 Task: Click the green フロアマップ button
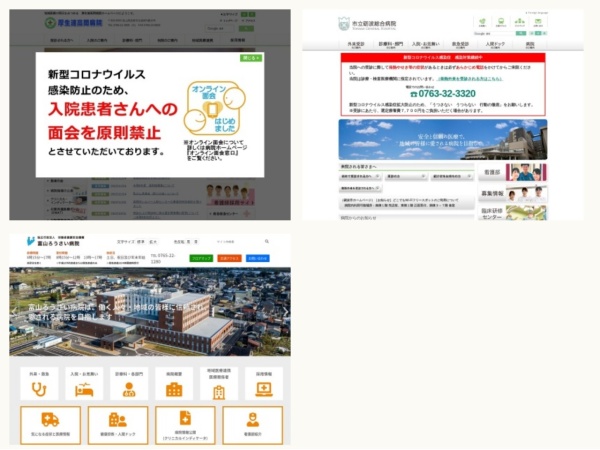[201, 259]
